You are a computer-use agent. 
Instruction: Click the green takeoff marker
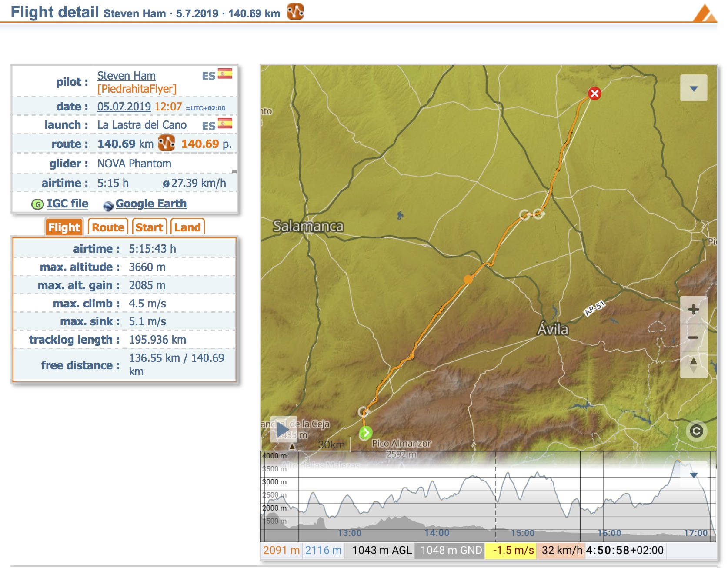tap(366, 433)
